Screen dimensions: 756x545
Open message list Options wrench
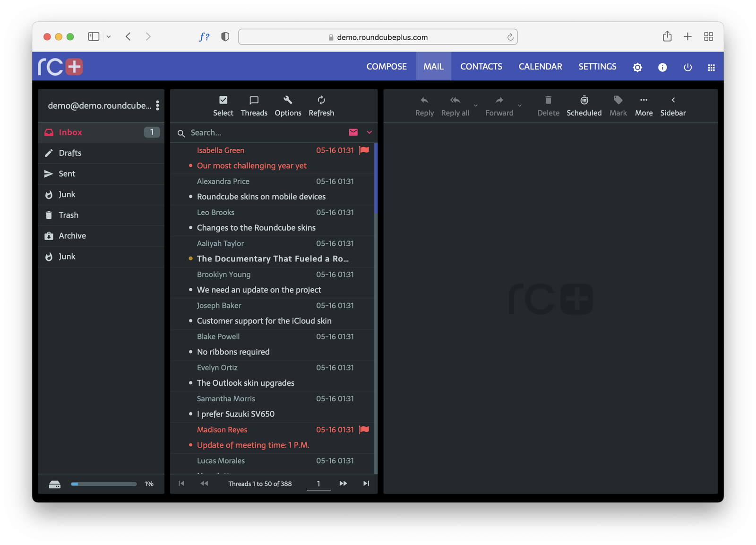(x=288, y=106)
